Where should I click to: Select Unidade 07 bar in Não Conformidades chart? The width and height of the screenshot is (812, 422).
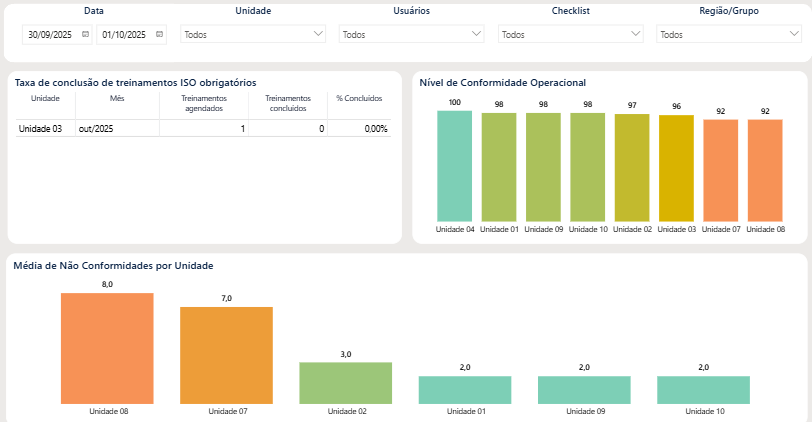(x=226, y=354)
